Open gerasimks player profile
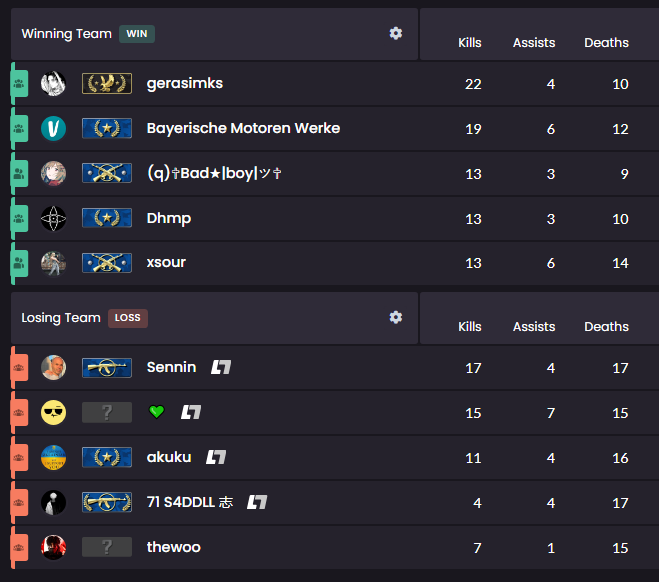 tap(185, 83)
